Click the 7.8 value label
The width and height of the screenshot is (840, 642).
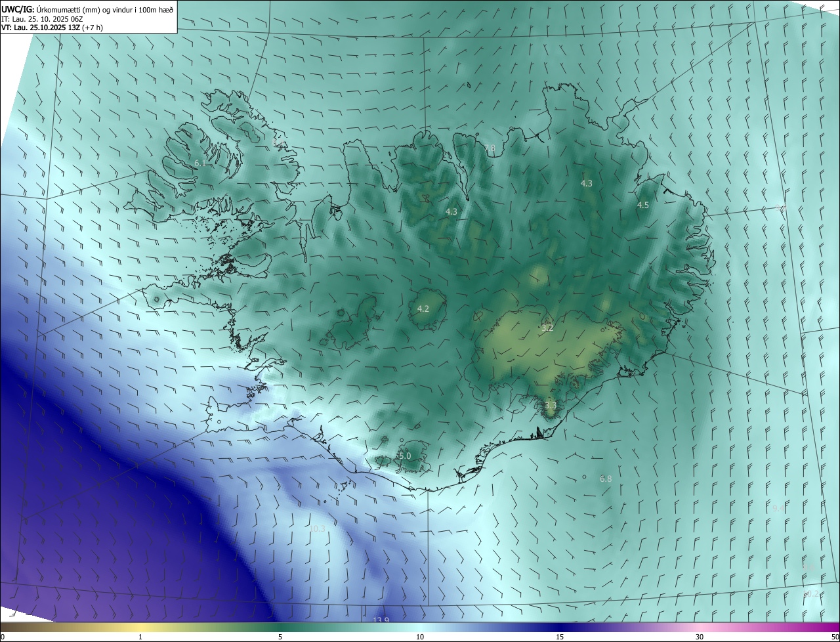coord(490,148)
